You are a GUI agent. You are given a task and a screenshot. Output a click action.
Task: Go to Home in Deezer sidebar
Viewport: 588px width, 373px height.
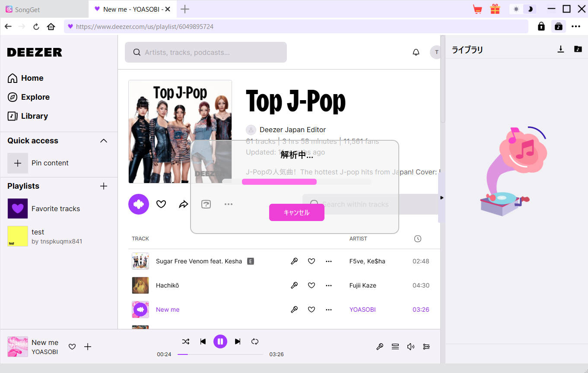[x=25, y=78]
